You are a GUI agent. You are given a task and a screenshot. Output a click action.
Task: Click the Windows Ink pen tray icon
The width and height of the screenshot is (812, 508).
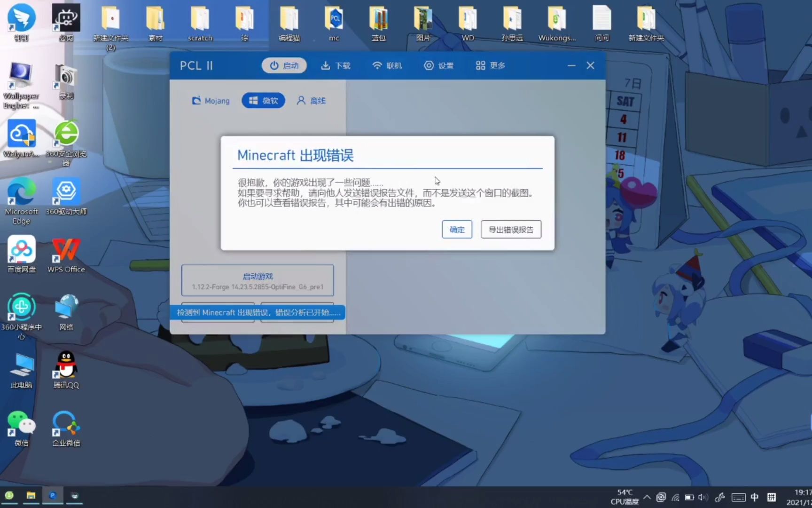tap(720, 497)
